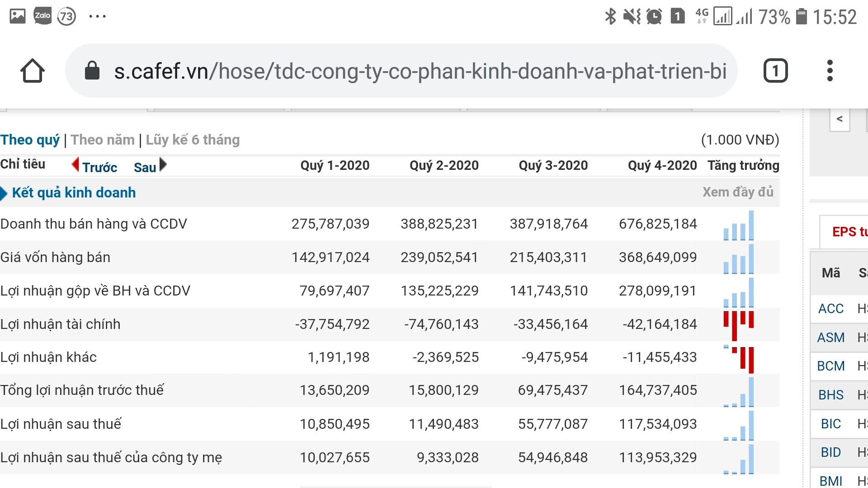Viewport: 868px width, 488px height.
Task: Click the Sau next arrow
Action: (163, 164)
